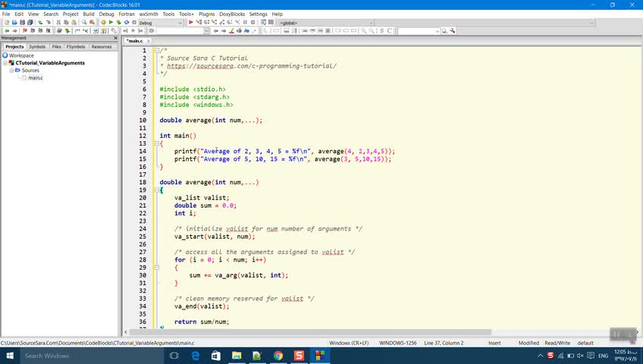Close the Management panel
The height and width of the screenshot is (364, 643).
point(115,38)
